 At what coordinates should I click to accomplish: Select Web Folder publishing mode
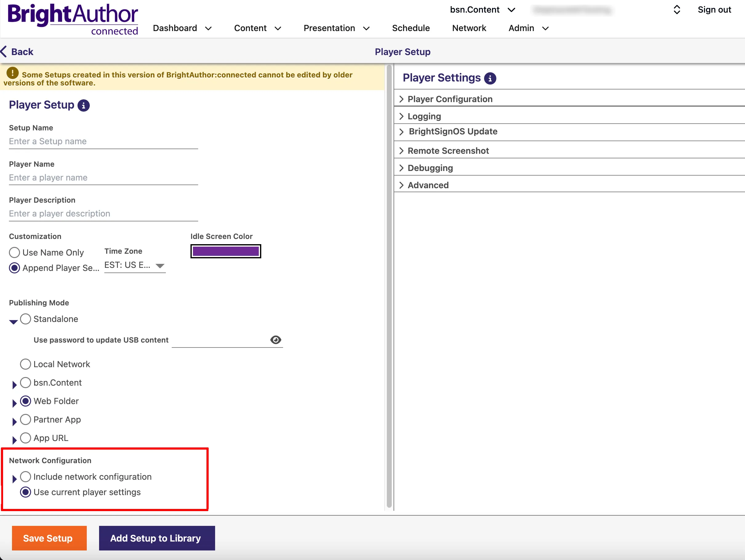point(26,401)
